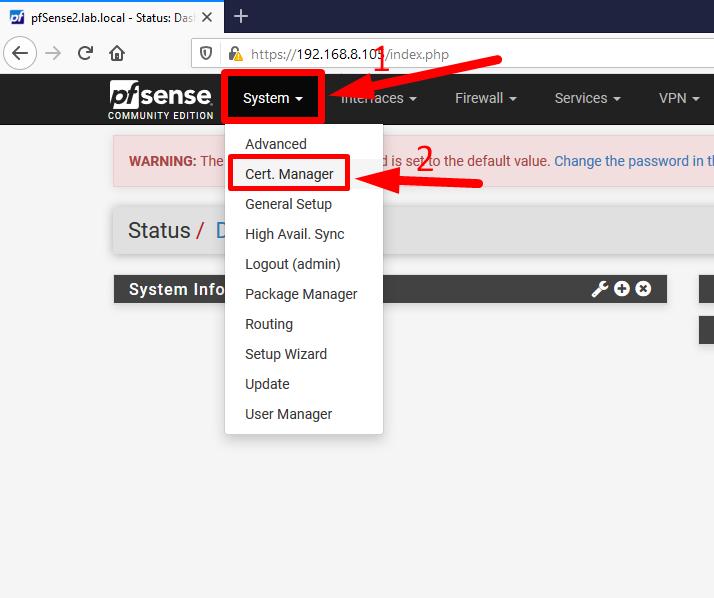
Task: Close the System Information widget via x icon
Action: (x=644, y=289)
